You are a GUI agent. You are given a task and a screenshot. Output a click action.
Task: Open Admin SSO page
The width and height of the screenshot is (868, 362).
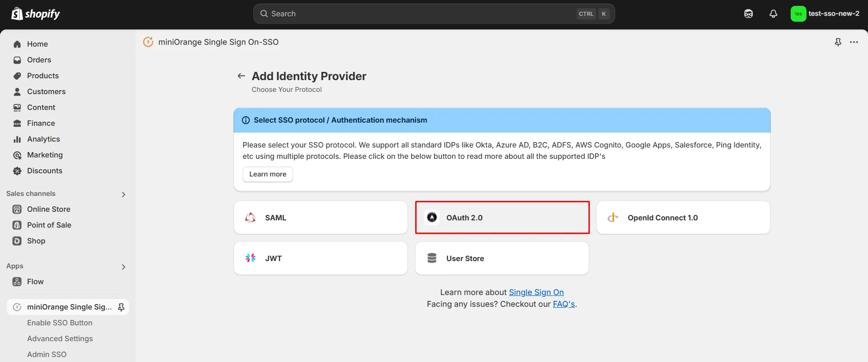(47, 355)
